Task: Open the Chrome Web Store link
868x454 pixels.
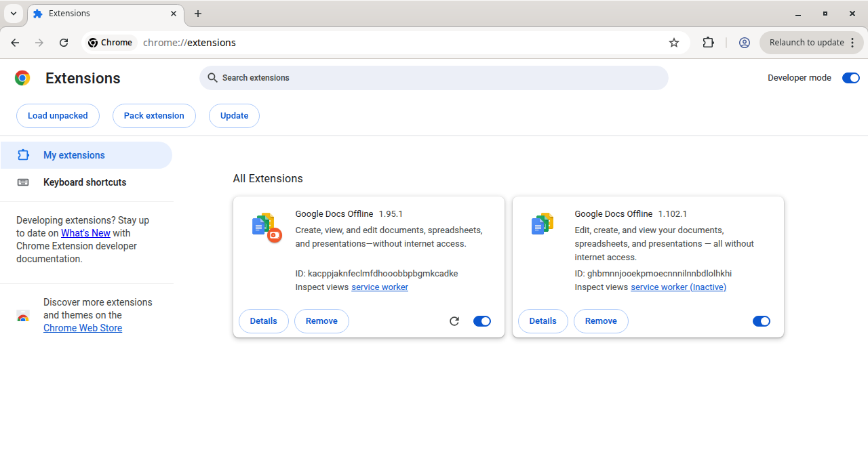Action: [83, 328]
